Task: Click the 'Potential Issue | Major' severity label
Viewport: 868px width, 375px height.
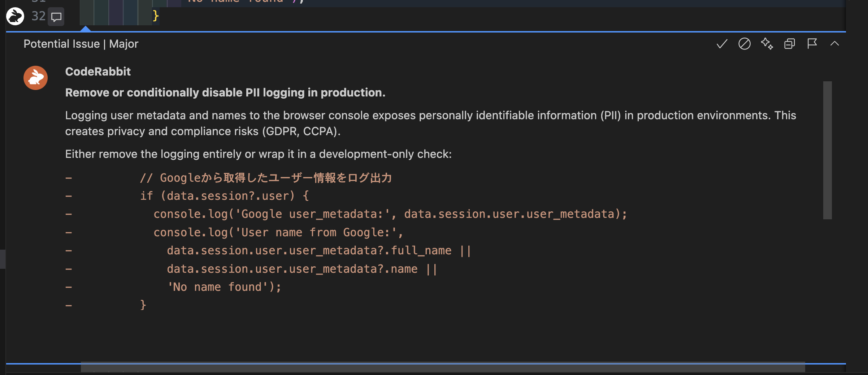Action: (80, 44)
